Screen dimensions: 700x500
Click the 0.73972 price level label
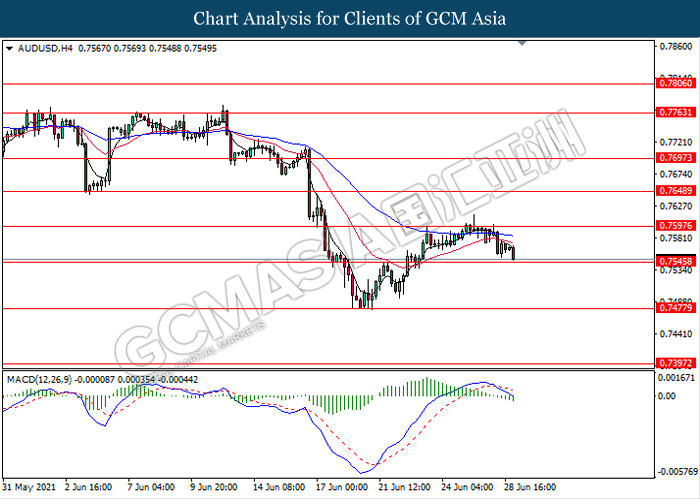[676, 363]
